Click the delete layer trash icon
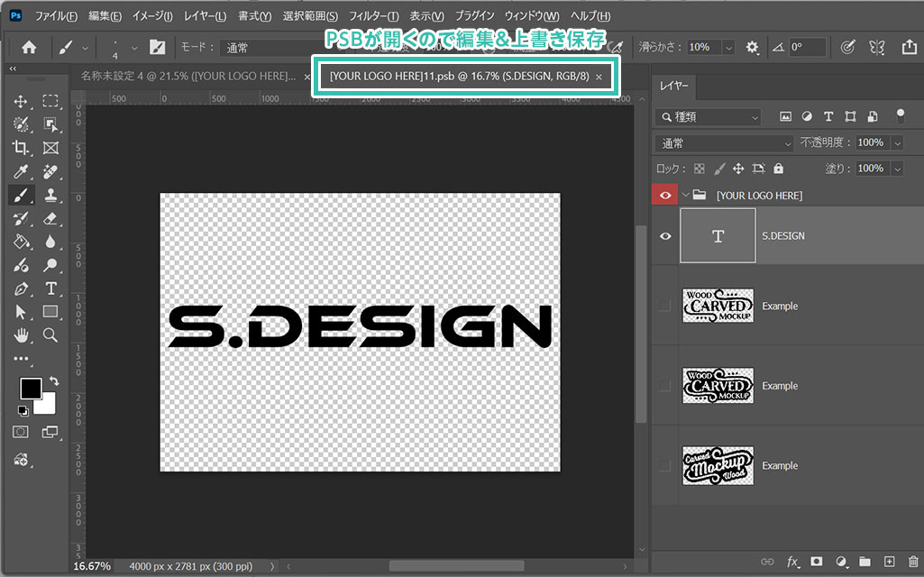 (913, 562)
